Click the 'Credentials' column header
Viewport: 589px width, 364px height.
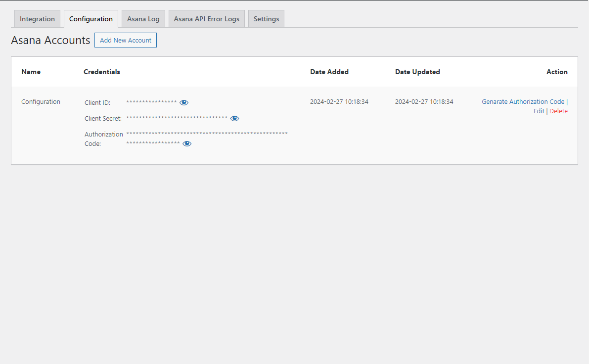[102, 72]
